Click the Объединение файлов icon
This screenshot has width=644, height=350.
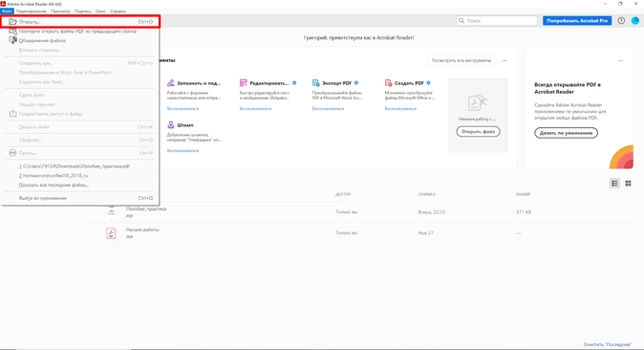point(12,40)
